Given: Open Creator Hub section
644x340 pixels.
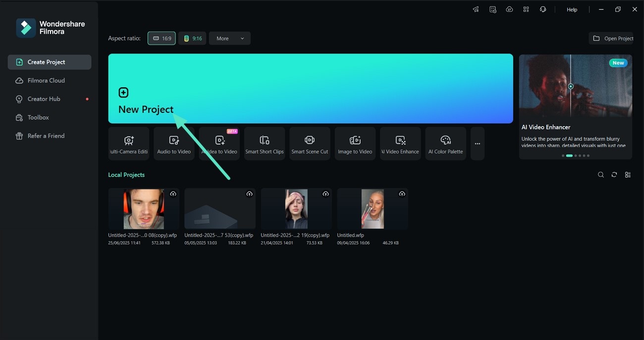Looking at the screenshot, I should pos(50,99).
